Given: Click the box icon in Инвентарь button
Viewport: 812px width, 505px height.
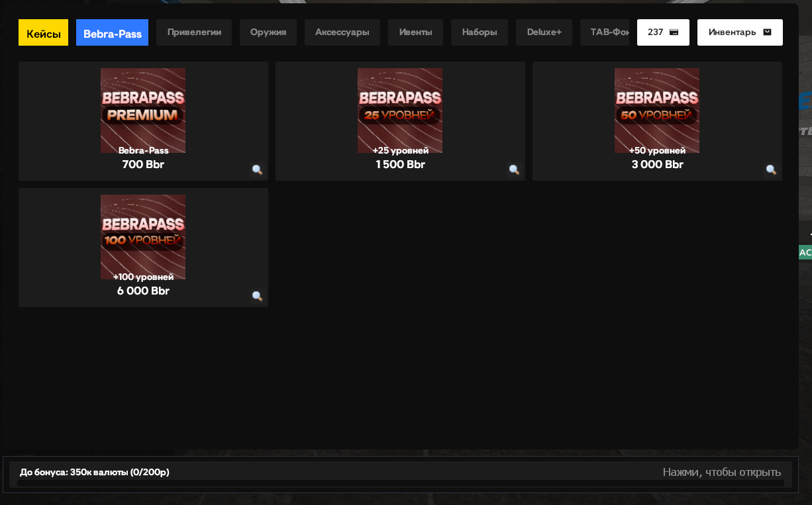Looking at the screenshot, I should point(767,32).
